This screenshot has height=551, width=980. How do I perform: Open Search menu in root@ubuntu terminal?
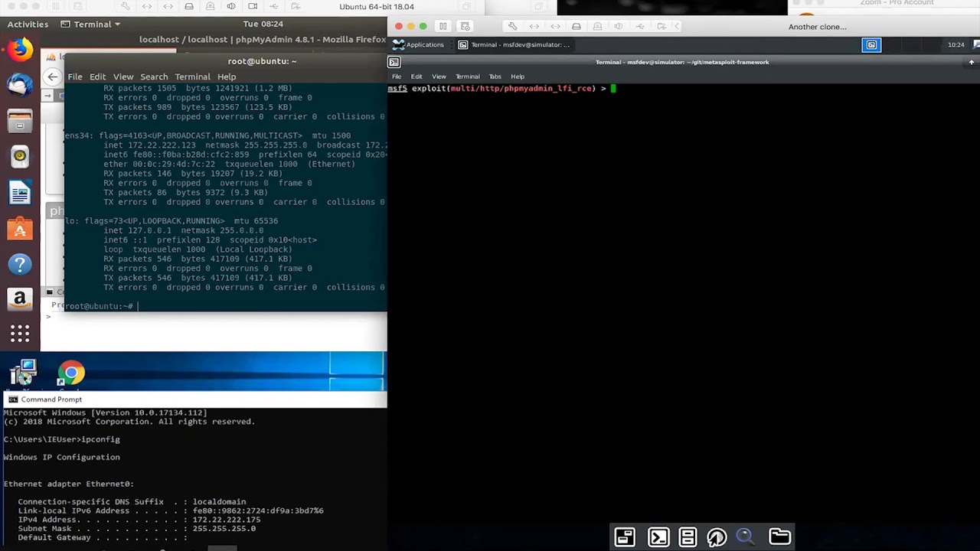coord(154,77)
